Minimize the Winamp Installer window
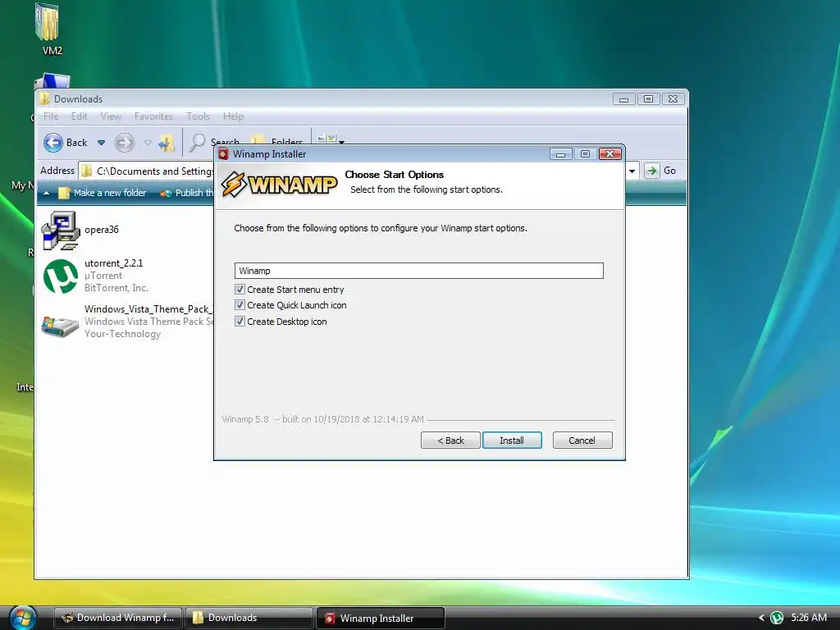840x630 pixels. pos(561,154)
